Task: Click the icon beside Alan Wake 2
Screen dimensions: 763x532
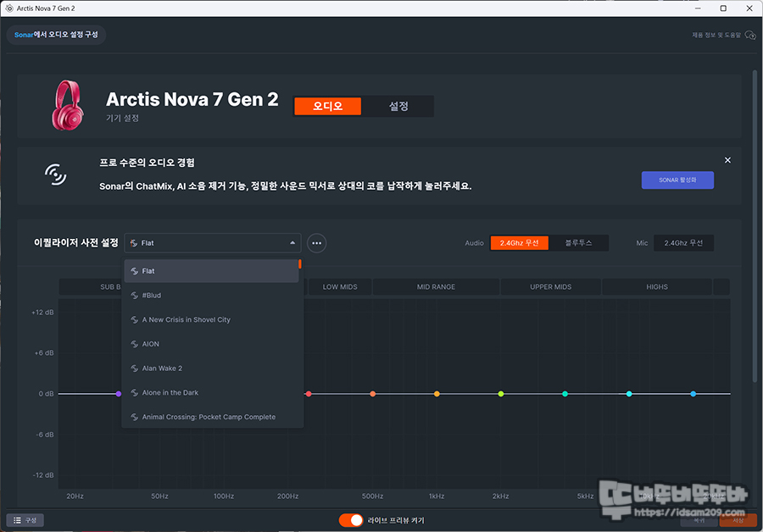Action: click(135, 369)
